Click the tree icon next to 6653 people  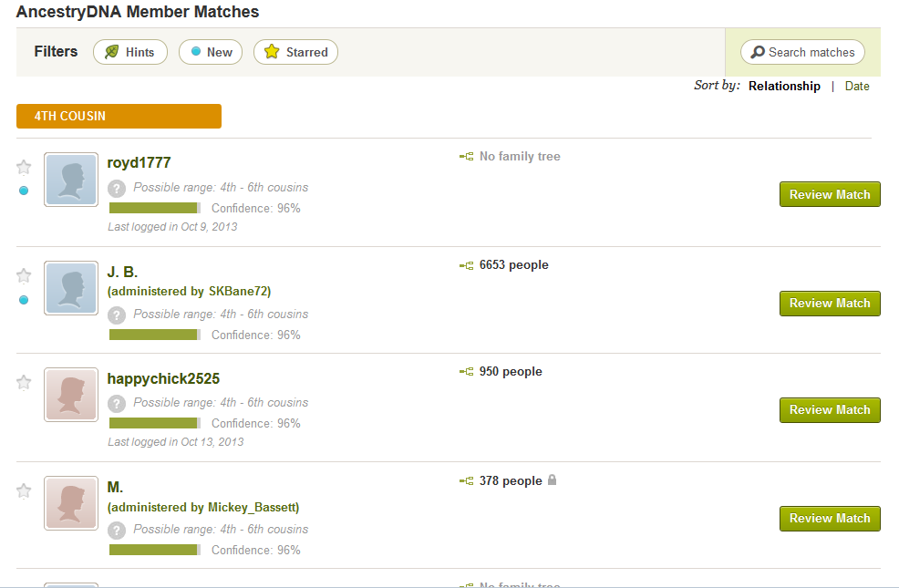tap(466, 265)
